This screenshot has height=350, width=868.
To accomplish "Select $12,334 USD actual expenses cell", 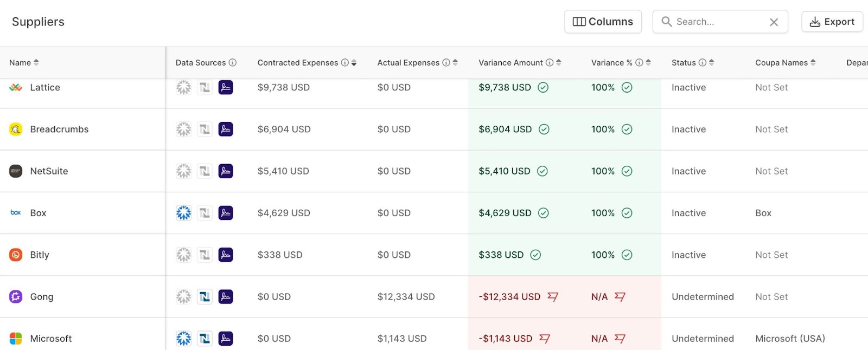I will pos(406,297).
